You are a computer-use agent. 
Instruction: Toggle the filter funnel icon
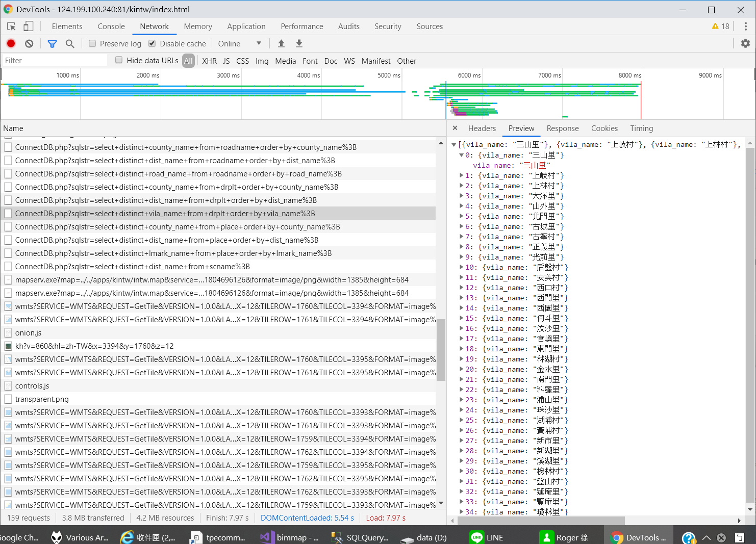pos(52,44)
